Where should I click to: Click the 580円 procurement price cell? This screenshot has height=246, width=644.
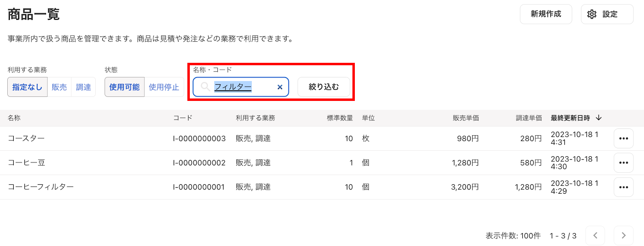531,163
